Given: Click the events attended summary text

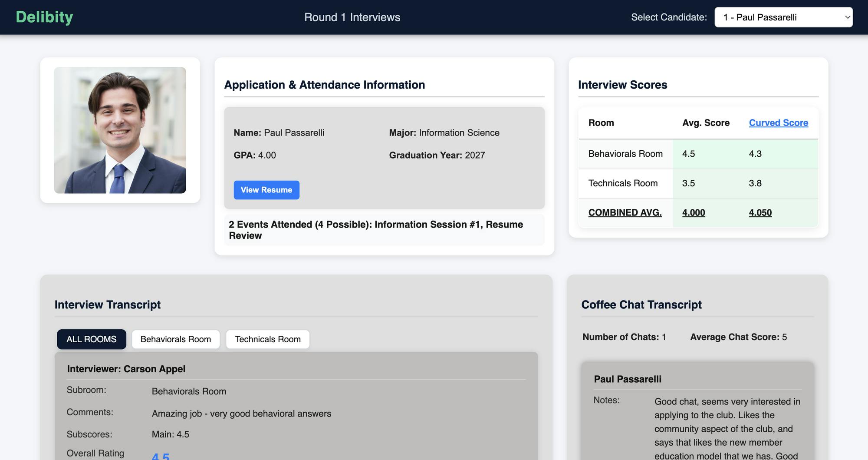Looking at the screenshot, I should click(375, 230).
